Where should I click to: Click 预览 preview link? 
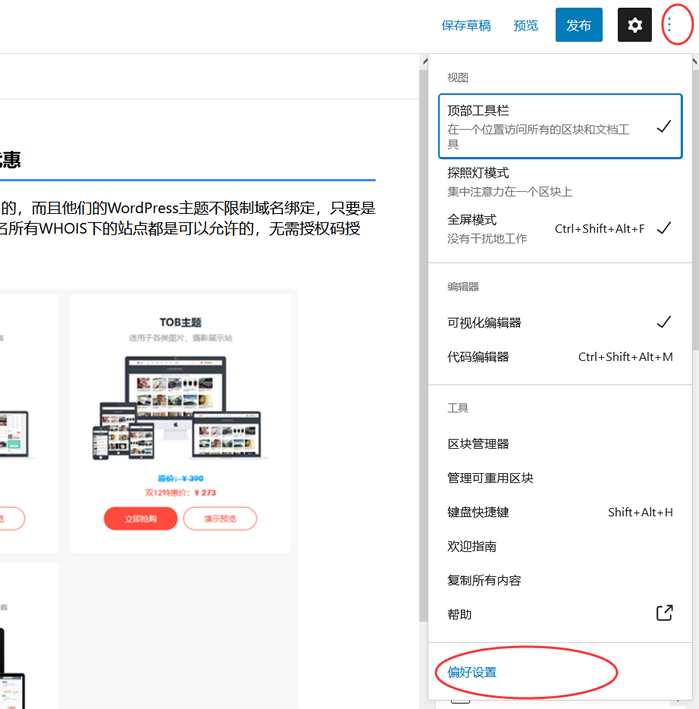point(526,25)
